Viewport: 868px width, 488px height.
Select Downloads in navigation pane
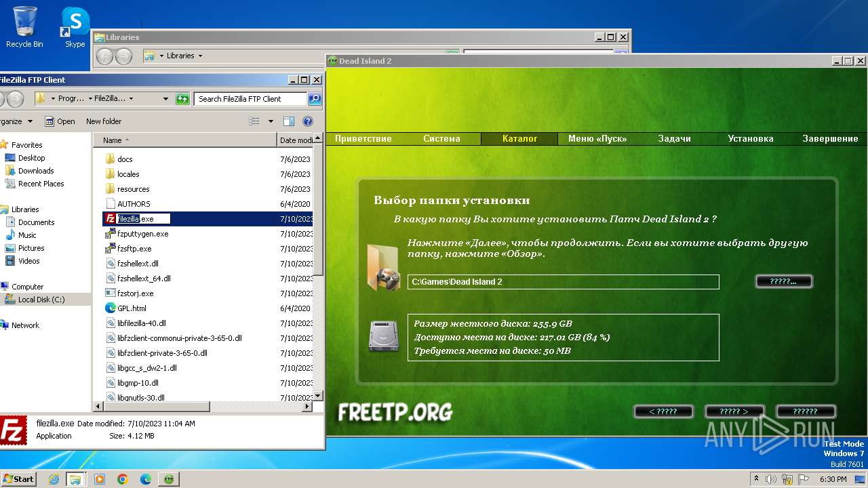[36, 171]
